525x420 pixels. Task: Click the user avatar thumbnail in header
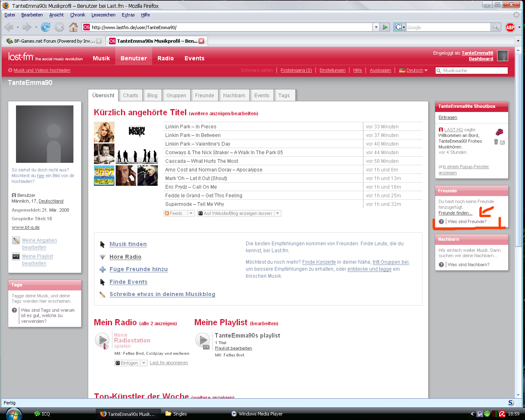coord(502,56)
